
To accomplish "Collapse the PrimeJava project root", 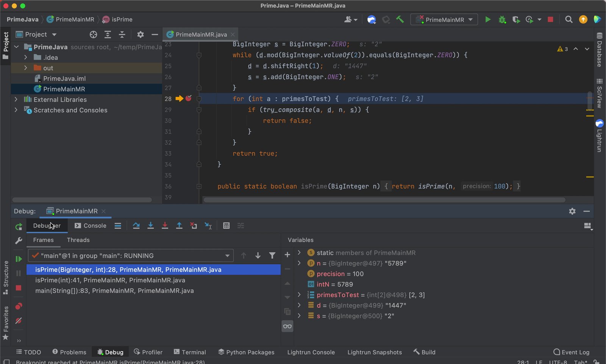I will coord(16,47).
